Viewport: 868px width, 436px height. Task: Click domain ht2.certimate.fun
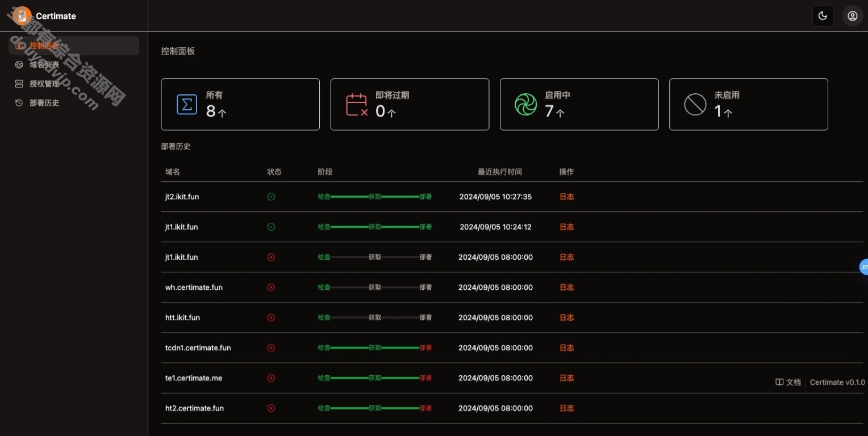coord(194,408)
